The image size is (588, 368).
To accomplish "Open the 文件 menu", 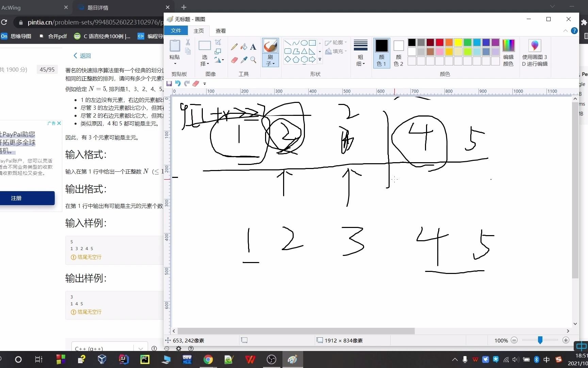I will pyautogui.click(x=176, y=30).
